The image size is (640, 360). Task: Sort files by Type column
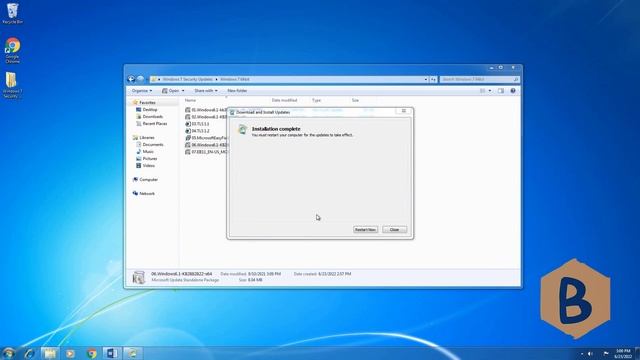[x=316, y=100]
